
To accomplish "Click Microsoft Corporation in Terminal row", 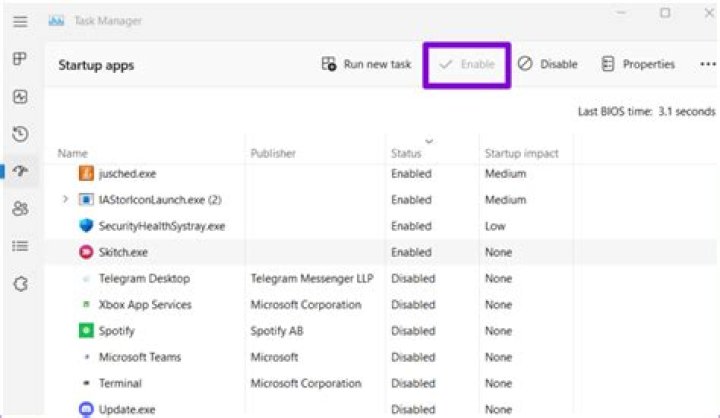I will (x=306, y=383).
